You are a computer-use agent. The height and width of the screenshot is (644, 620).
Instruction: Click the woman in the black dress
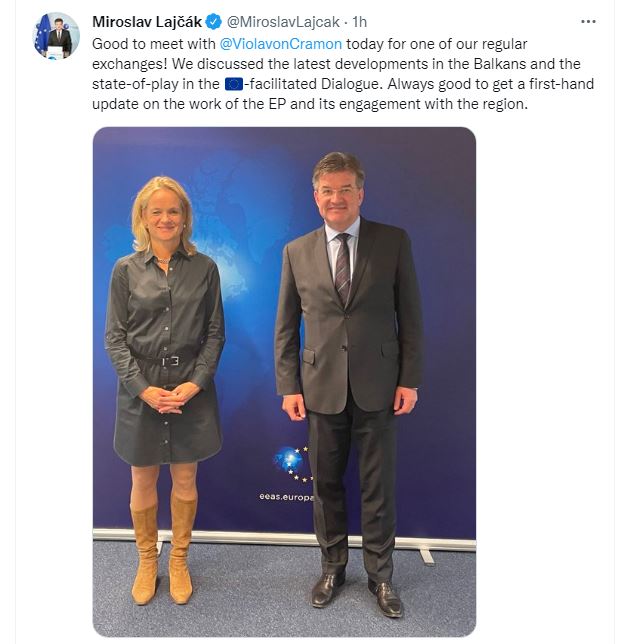point(165,388)
